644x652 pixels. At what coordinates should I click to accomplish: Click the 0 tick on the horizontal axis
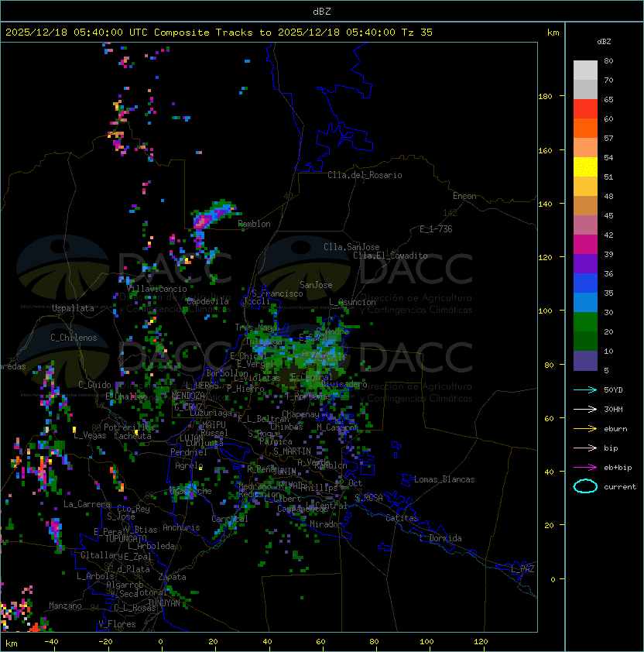pos(161,642)
